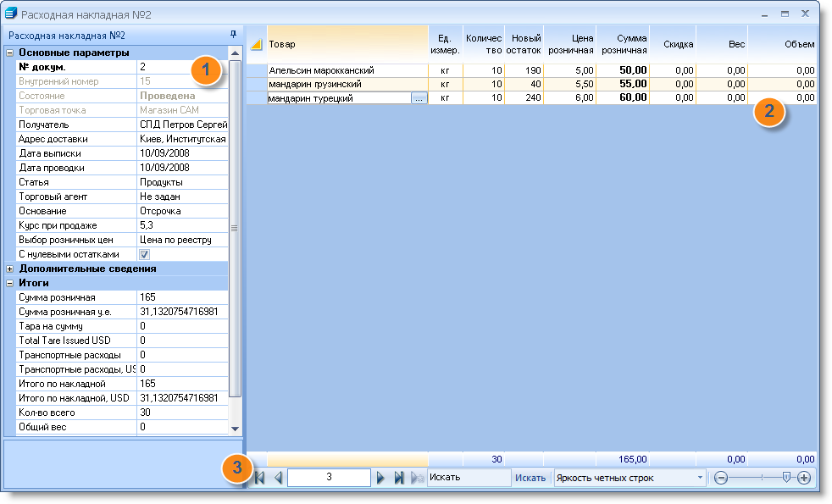The width and height of the screenshot is (832, 504).
Task: Click the application icon in the title bar
Action: 11,14
